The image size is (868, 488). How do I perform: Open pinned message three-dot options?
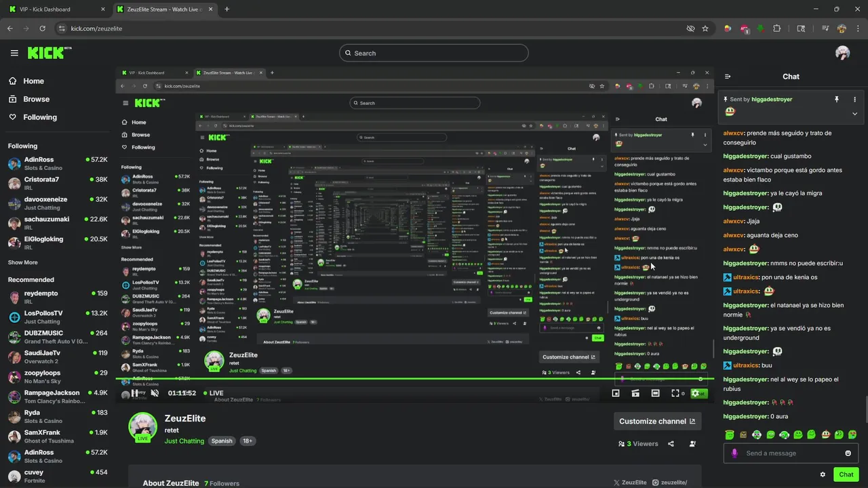click(854, 99)
